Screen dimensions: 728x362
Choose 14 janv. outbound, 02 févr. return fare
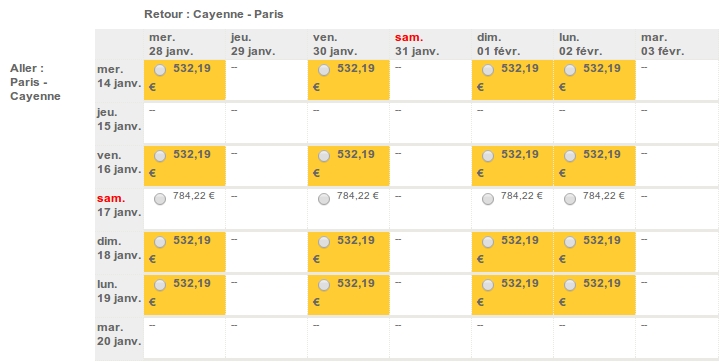point(570,70)
